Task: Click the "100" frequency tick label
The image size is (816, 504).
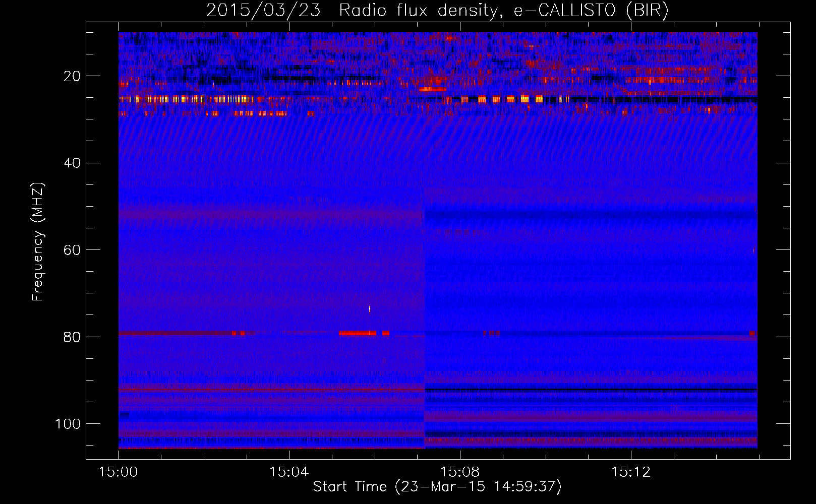Action: (68, 424)
